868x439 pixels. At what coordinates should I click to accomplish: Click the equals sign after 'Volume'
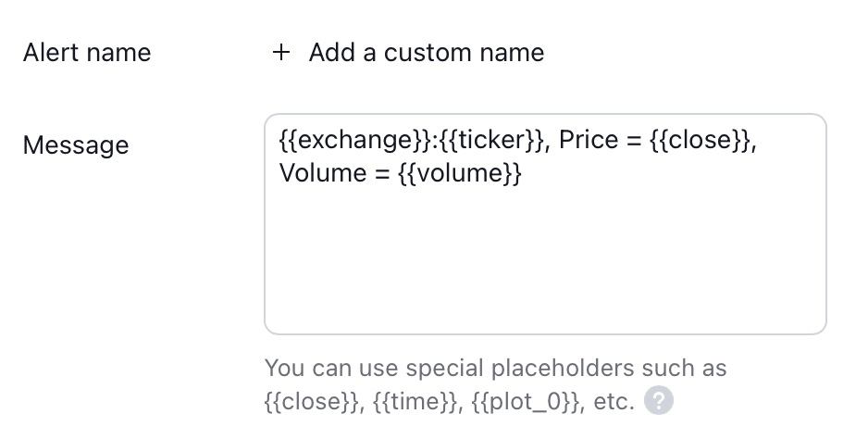click(381, 173)
